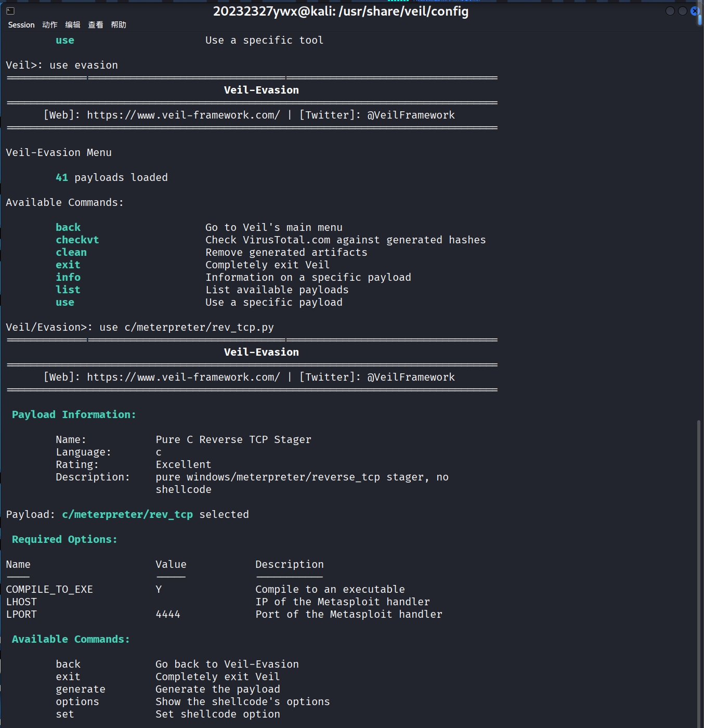Image resolution: width=704 pixels, height=728 pixels.
Task: Open the 编辑 (Edit) menu
Action: coord(73,25)
